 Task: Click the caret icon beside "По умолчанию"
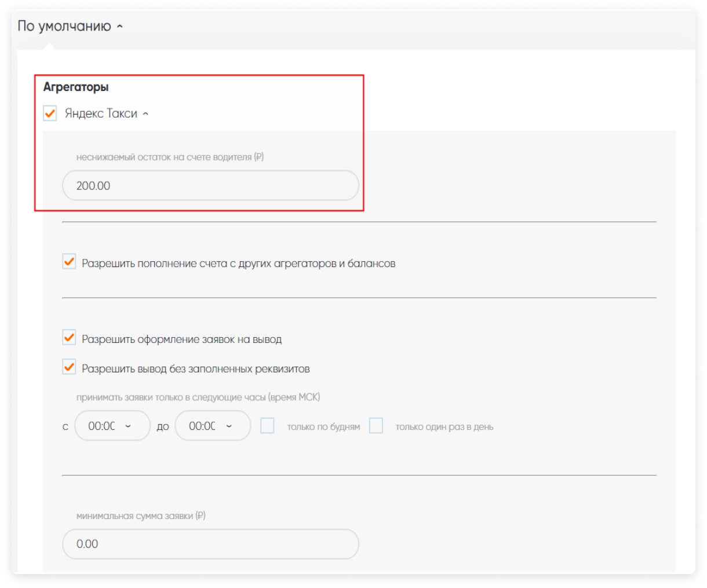(120, 27)
